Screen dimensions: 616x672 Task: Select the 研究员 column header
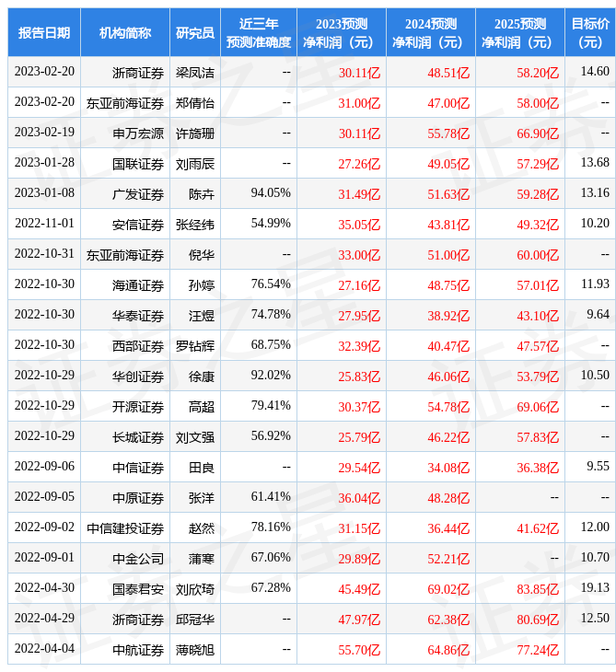click(195, 33)
